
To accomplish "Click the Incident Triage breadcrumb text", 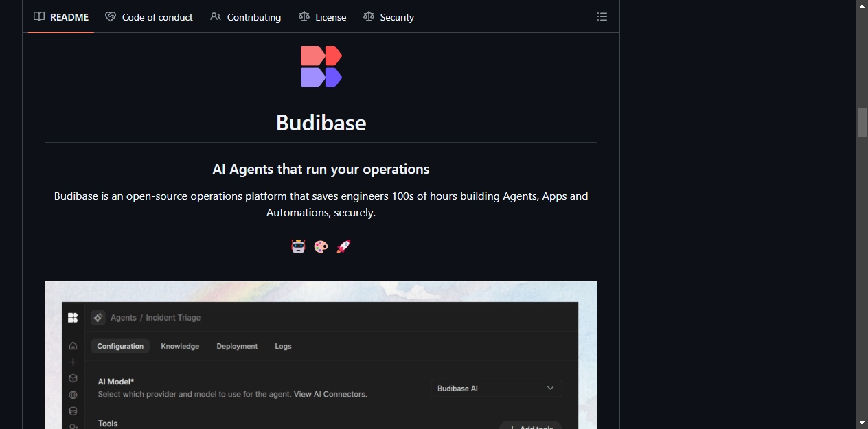I will click(173, 318).
